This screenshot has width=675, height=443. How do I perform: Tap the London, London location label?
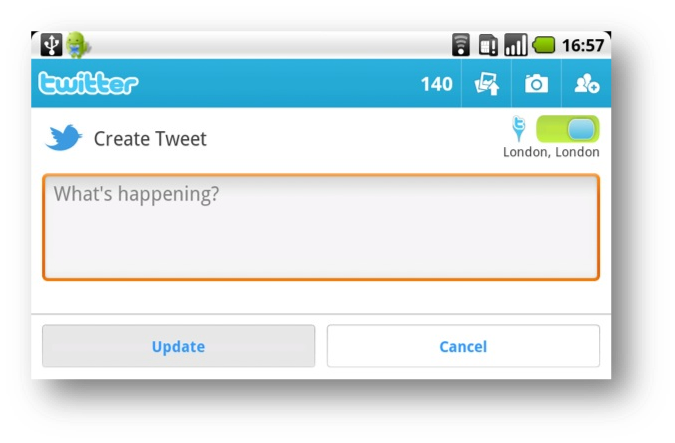551,152
